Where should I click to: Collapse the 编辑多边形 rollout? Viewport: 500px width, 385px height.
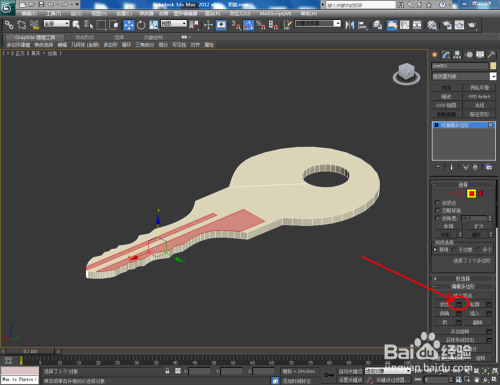[463, 286]
